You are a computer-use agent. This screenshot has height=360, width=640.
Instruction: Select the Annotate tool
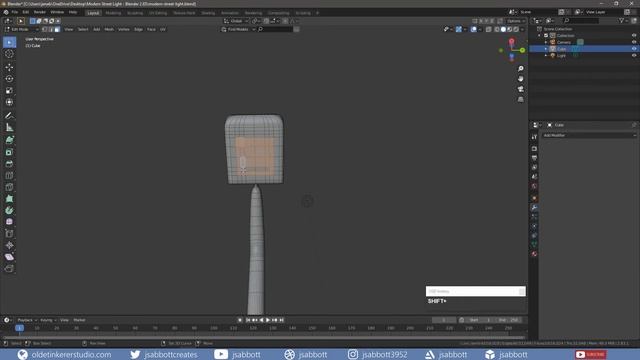(9, 116)
